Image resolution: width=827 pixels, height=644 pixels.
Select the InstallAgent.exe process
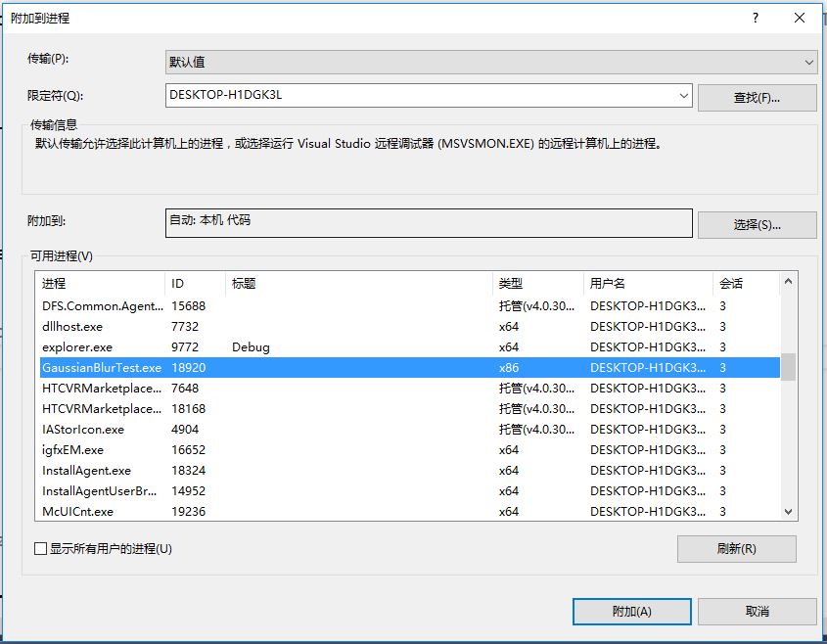pos(410,471)
